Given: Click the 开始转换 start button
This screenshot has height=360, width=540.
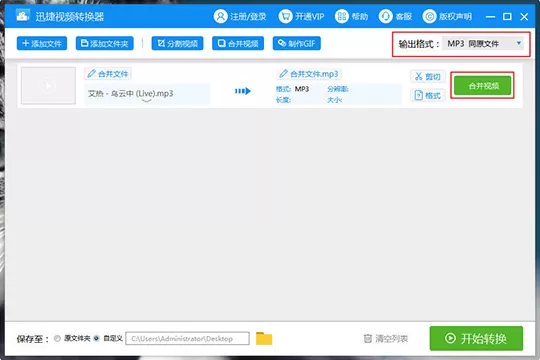Looking at the screenshot, I should (x=476, y=338).
